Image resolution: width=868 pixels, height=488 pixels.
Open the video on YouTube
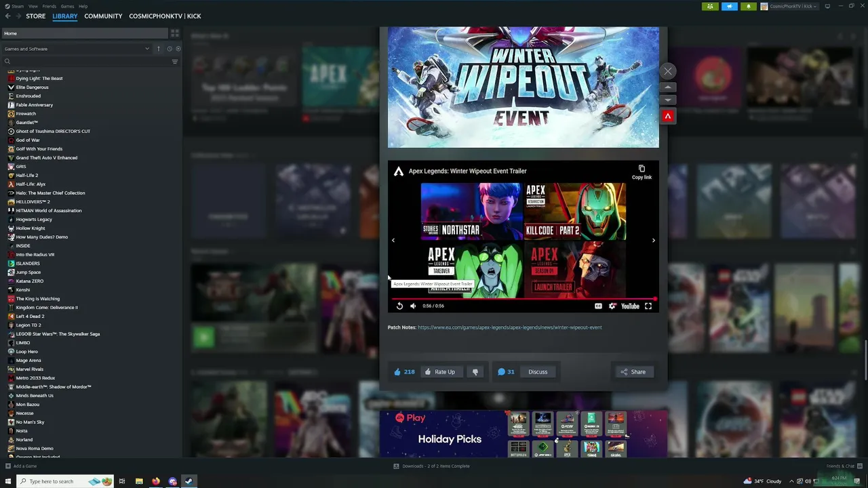(630, 306)
